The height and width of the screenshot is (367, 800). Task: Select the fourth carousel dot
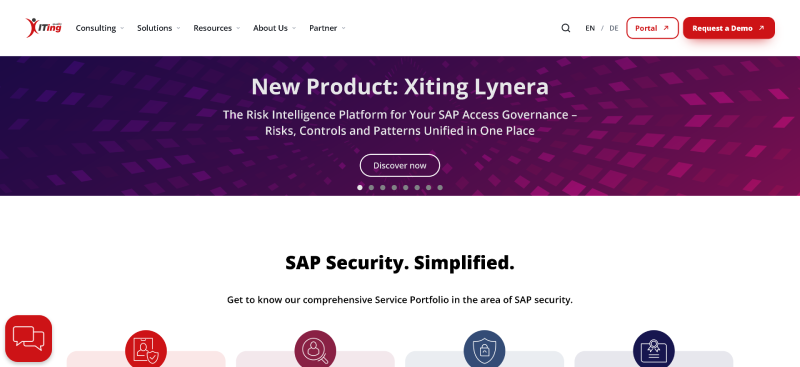394,187
